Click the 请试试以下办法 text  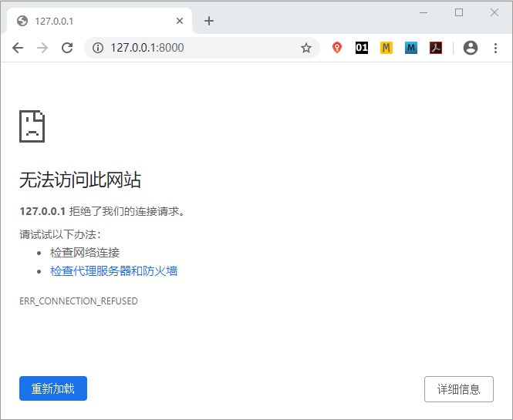pos(60,234)
